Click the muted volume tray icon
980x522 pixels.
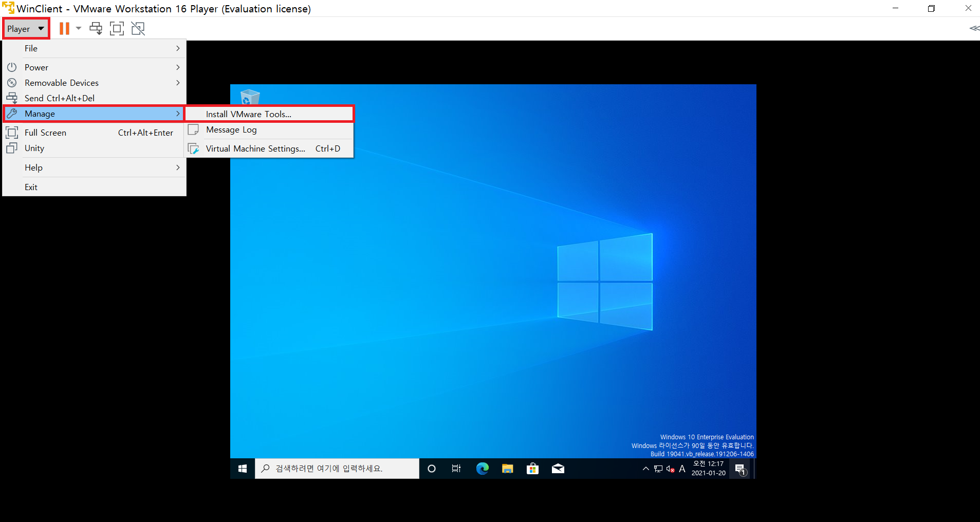pyautogui.click(x=670, y=469)
